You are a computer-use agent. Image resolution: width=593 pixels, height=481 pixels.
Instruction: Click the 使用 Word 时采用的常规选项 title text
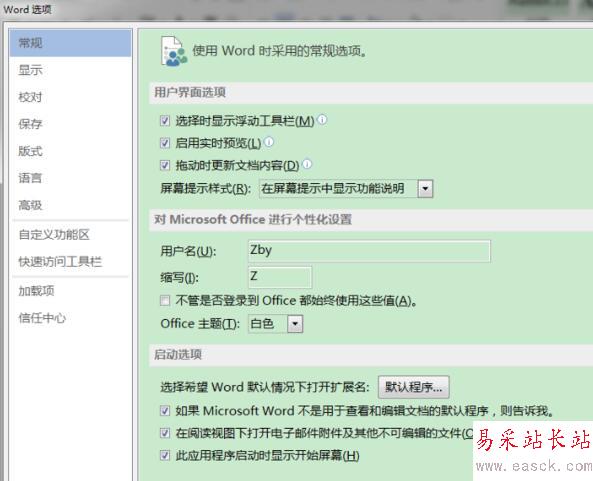tap(280, 51)
